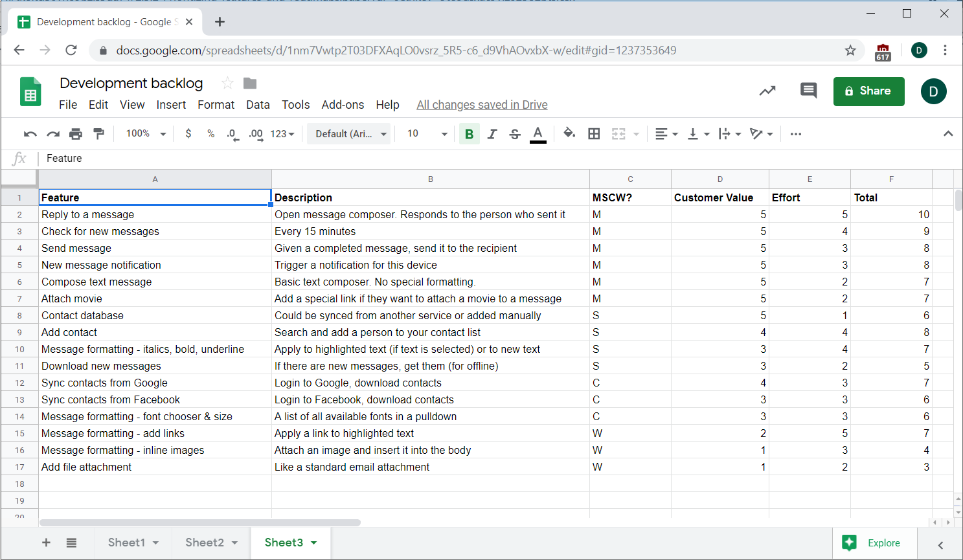Image resolution: width=963 pixels, height=560 pixels.
Task: Open the Default font family dropdown
Action: point(350,134)
